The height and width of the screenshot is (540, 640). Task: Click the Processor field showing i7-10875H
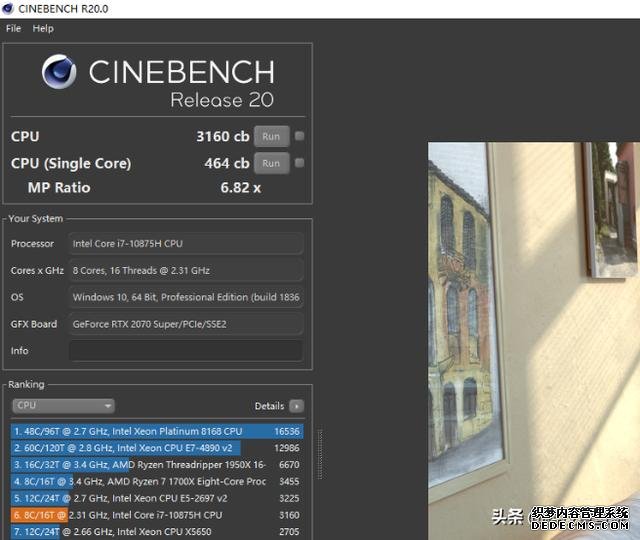point(186,244)
